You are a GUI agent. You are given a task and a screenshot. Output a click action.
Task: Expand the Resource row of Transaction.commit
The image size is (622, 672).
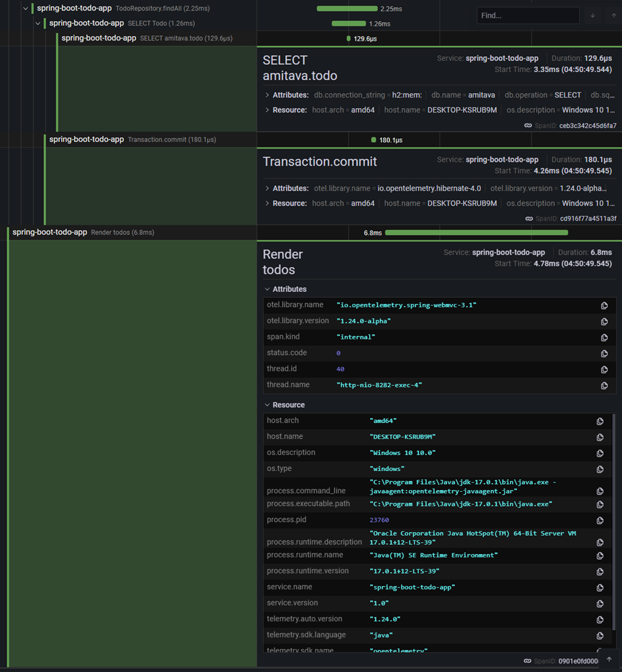pos(268,203)
